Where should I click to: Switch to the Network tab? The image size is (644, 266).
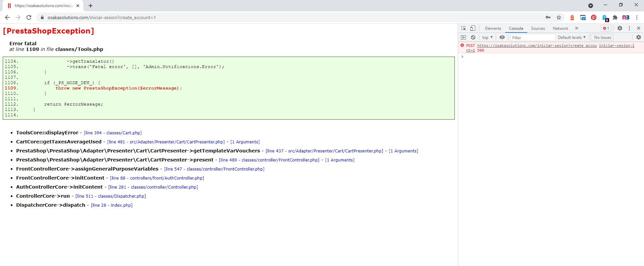[560, 28]
